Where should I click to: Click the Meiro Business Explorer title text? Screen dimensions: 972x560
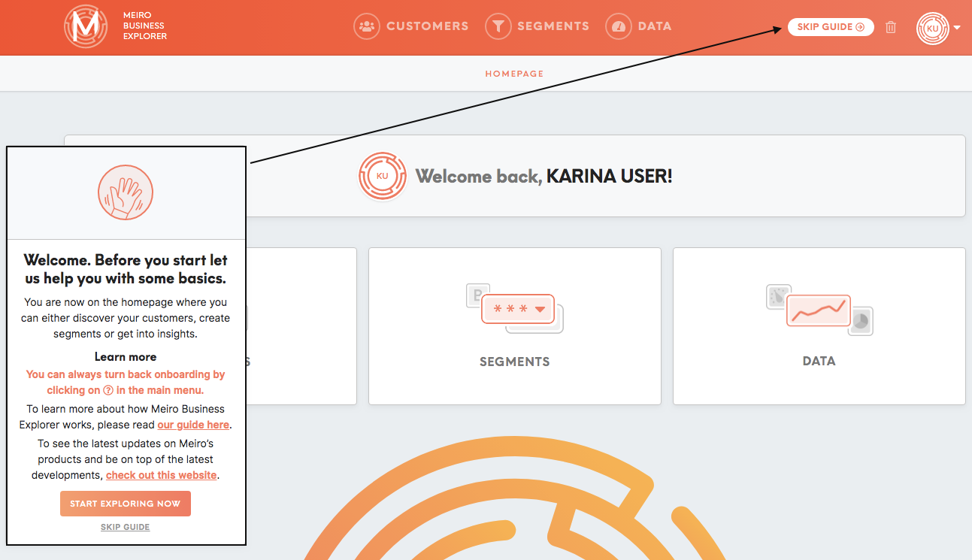point(145,26)
